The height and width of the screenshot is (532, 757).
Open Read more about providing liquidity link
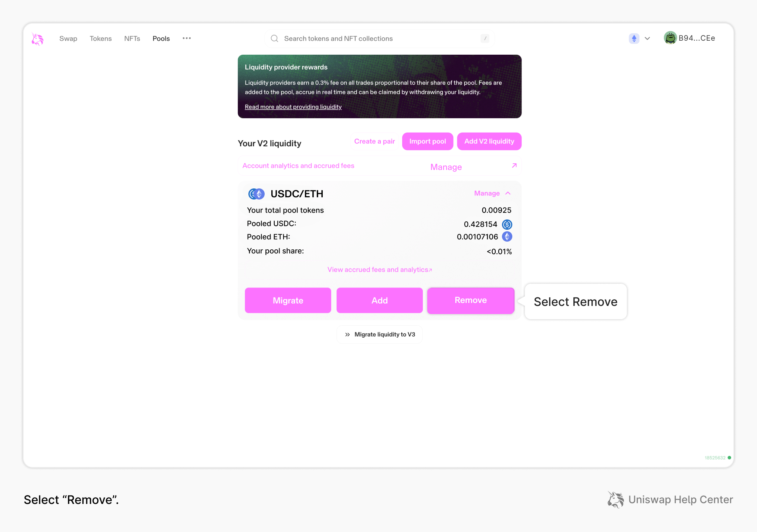(x=293, y=107)
